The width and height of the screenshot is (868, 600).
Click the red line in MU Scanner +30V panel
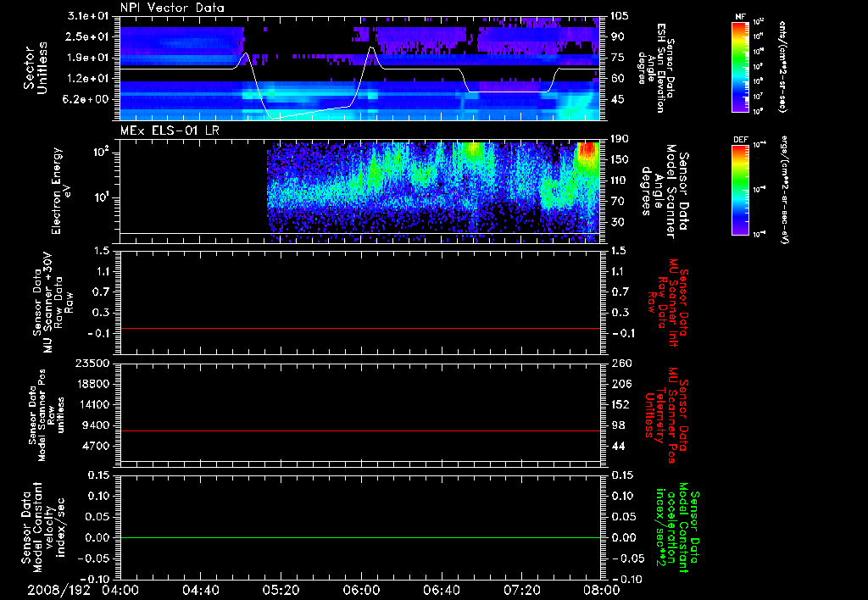click(x=359, y=328)
